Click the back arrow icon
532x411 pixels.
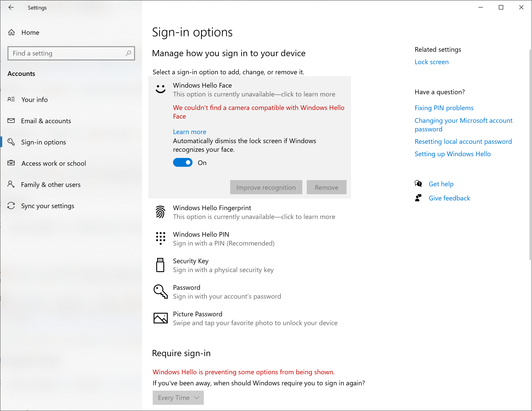pyautogui.click(x=11, y=8)
